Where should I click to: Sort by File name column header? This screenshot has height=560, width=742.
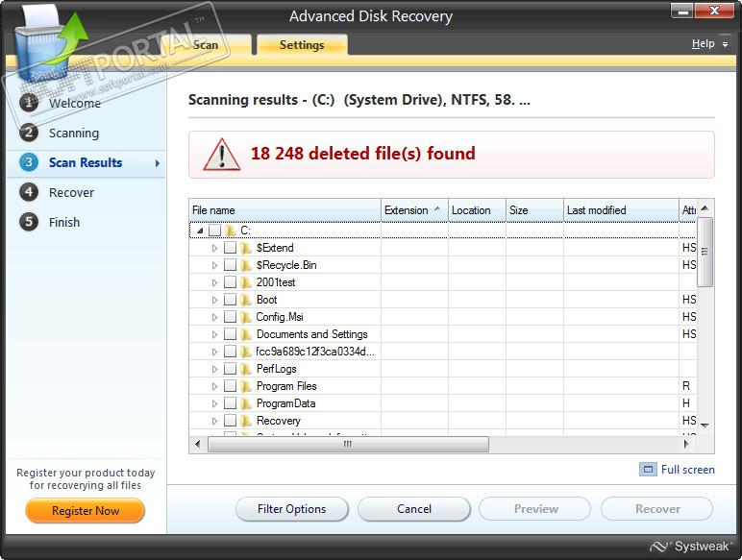click(x=284, y=210)
